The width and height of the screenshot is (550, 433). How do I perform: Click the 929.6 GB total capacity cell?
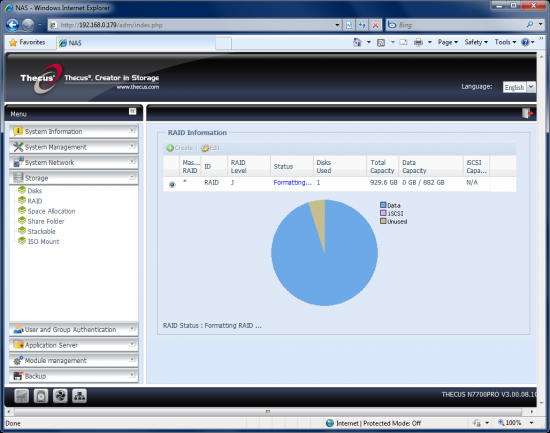tap(383, 182)
